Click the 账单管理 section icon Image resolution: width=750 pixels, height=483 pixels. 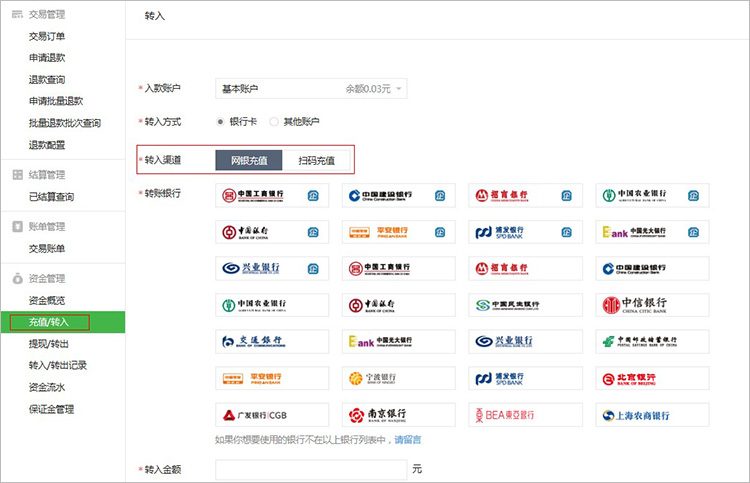pos(17,227)
